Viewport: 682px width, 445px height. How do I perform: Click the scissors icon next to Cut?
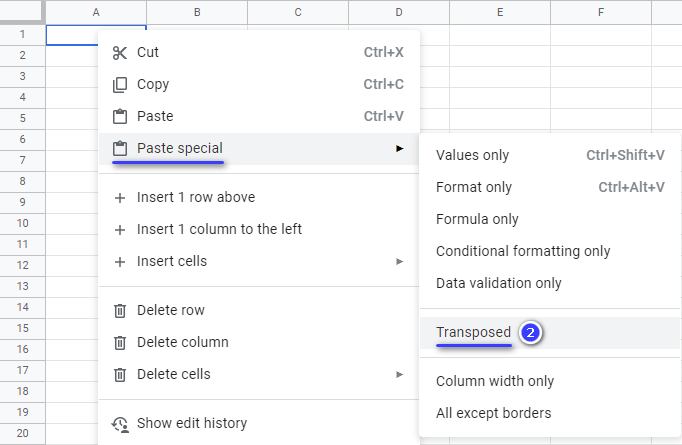[x=120, y=53]
